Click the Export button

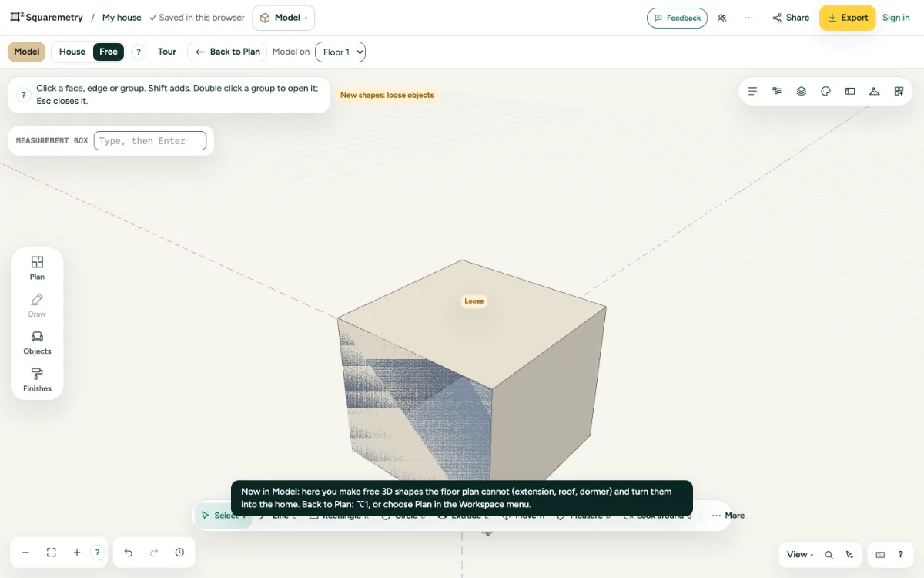coord(847,18)
